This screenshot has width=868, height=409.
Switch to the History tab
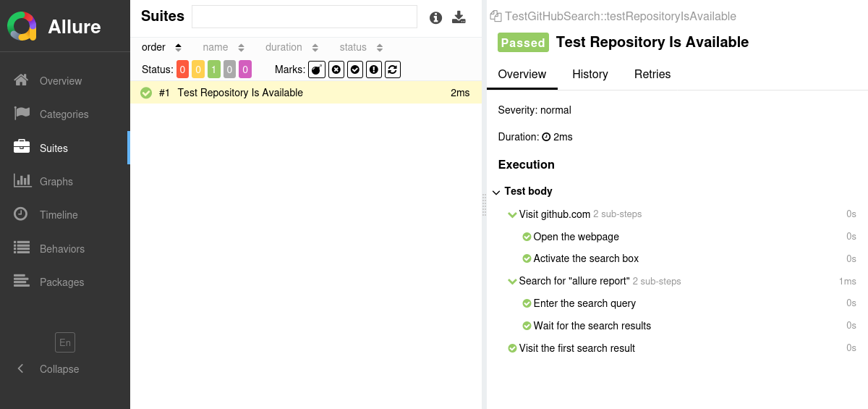coord(590,75)
